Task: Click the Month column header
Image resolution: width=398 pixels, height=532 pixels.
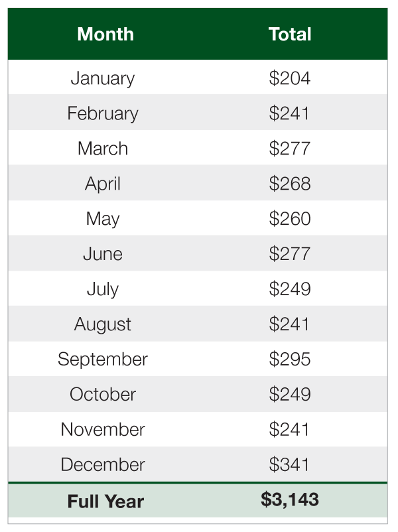Action: (105, 34)
